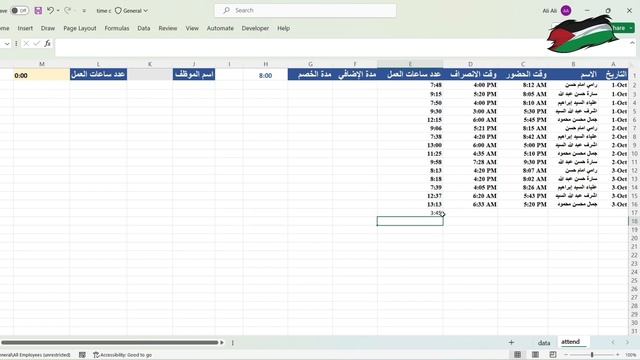Select column header E

(x=410, y=64)
